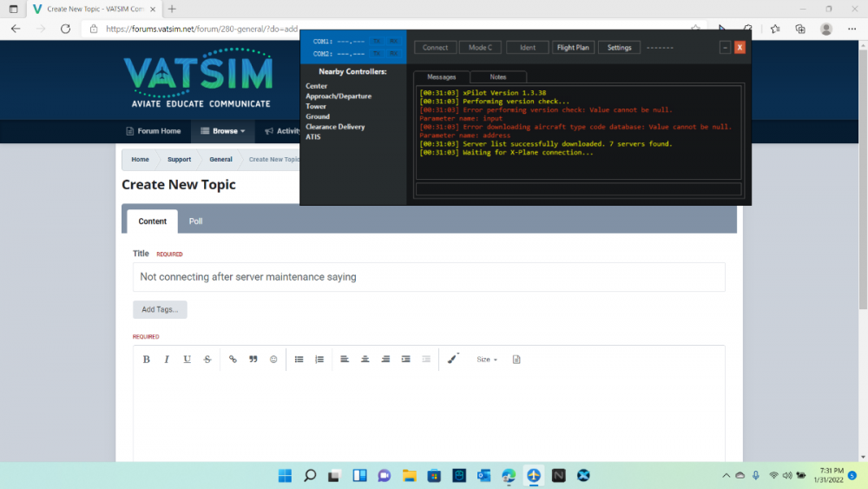Go to General breadcrumb

pyautogui.click(x=220, y=160)
